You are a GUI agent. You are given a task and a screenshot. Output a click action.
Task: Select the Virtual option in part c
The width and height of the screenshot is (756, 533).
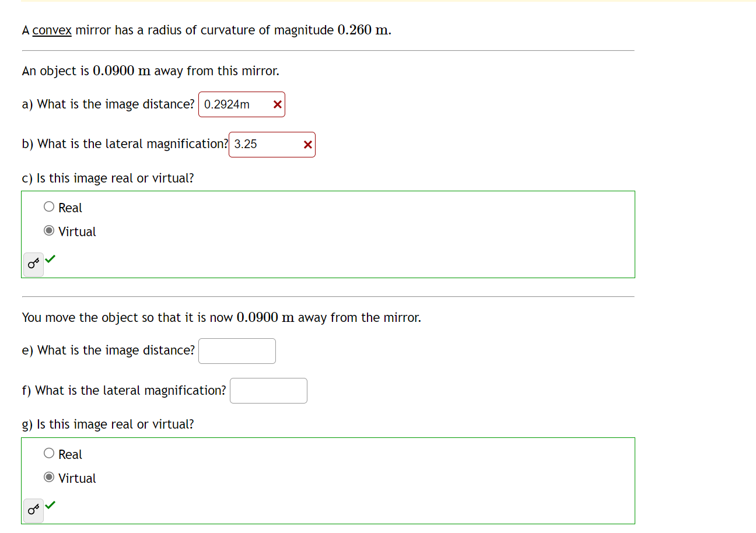tap(49, 230)
